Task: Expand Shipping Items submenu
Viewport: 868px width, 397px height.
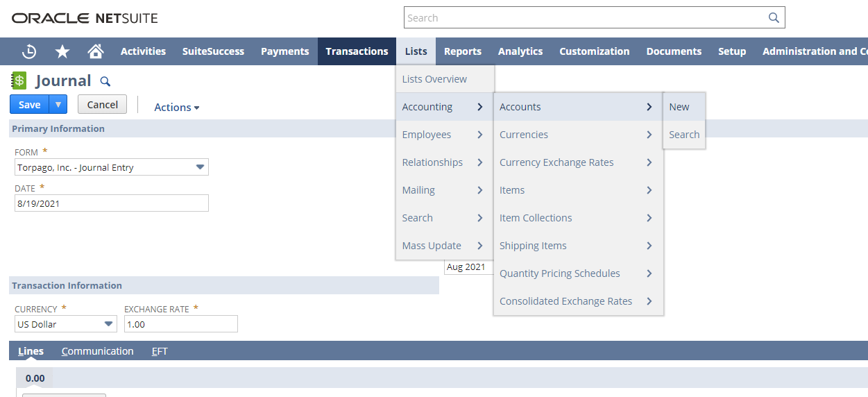Action: tap(579, 246)
